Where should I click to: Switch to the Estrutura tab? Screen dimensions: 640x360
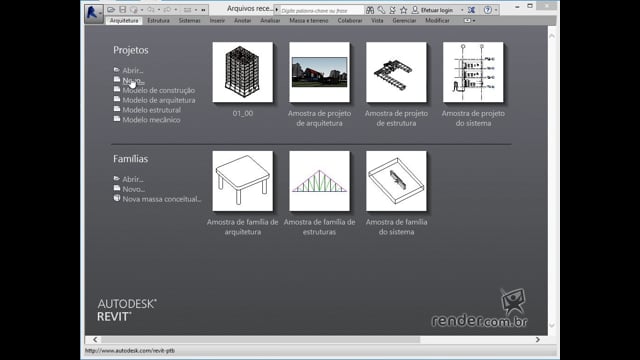158,20
